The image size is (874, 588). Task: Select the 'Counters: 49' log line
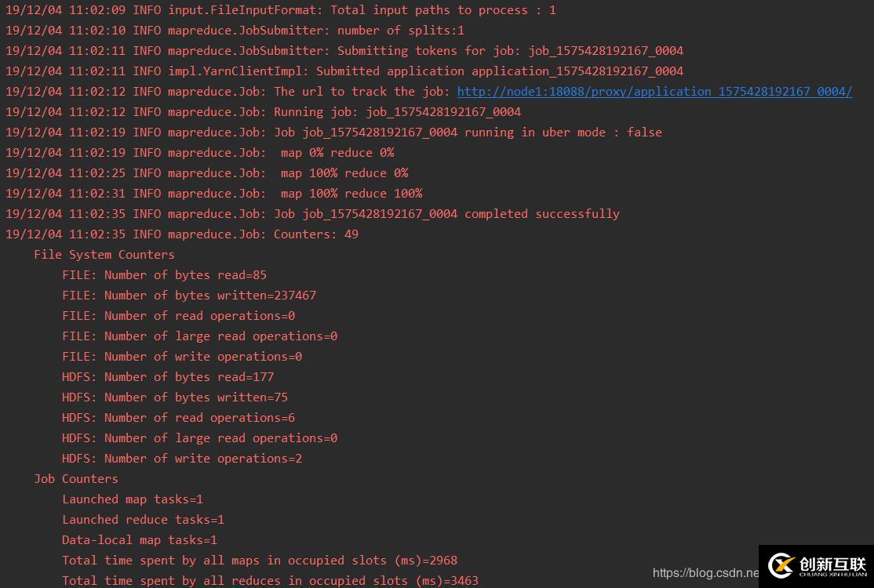182,234
